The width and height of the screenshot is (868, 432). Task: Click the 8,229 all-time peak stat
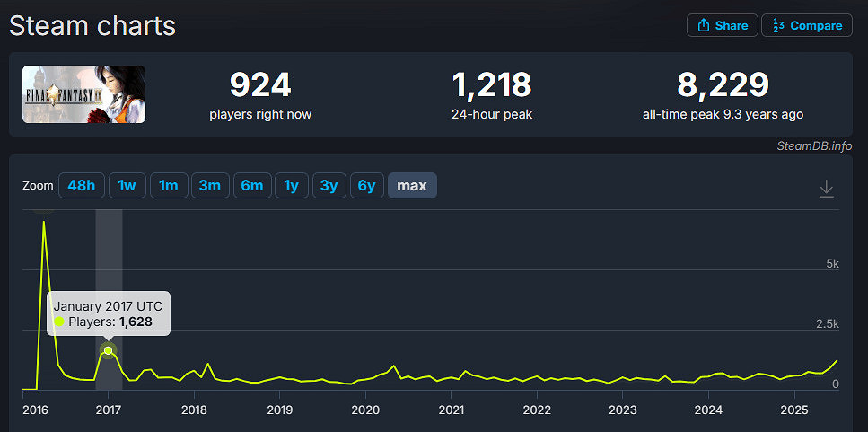[723, 85]
